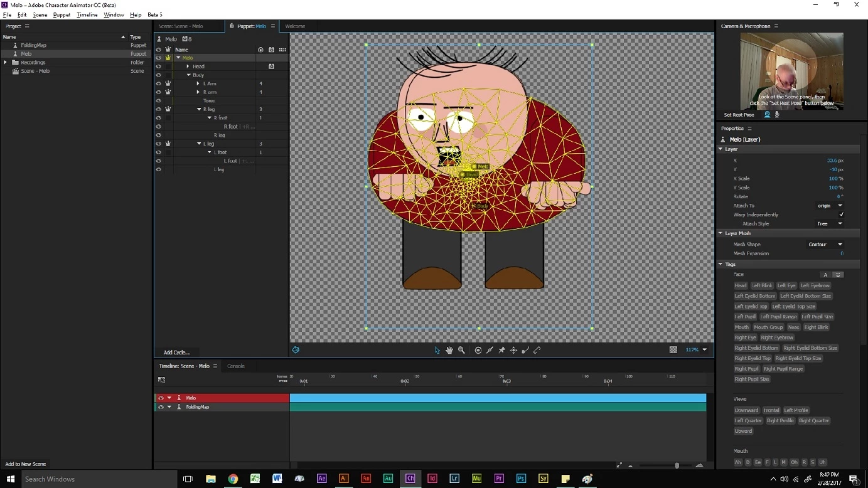Switch to the Welcome tab
This screenshot has height=488, width=868.
295,26
